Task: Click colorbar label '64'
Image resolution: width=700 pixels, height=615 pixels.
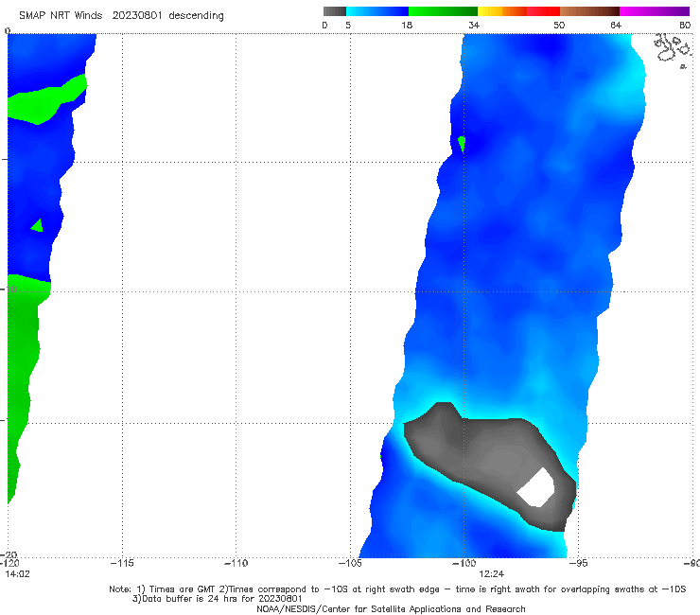Action: pyautogui.click(x=616, y=26)
